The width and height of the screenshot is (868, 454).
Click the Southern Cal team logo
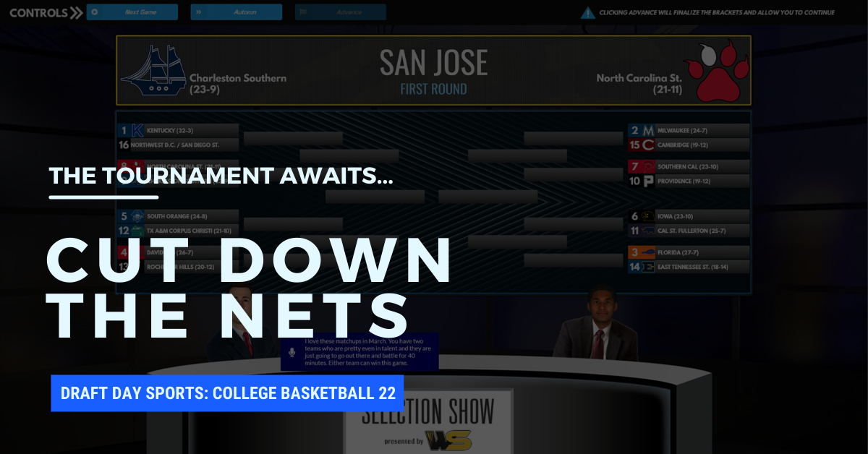click(648, 167)
